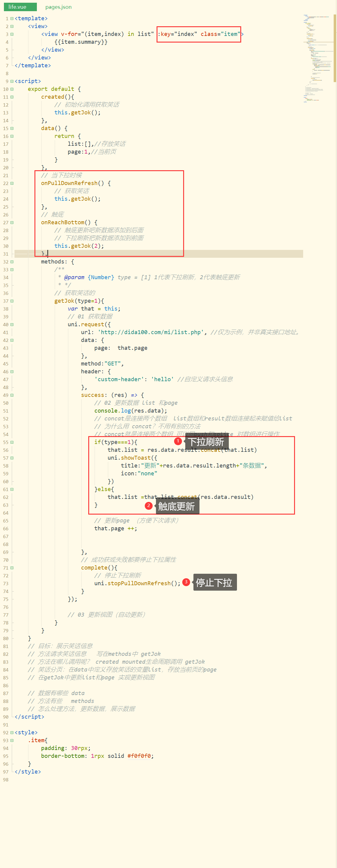This screenshot has height=868, width=337.
Task: Fold the style block at line 92
Action: (x=12, y=732)
